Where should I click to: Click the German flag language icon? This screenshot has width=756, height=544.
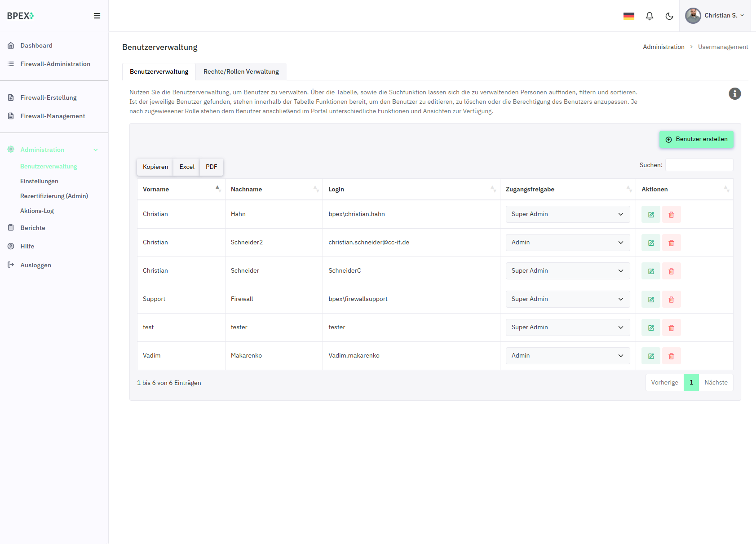[628, 16]
